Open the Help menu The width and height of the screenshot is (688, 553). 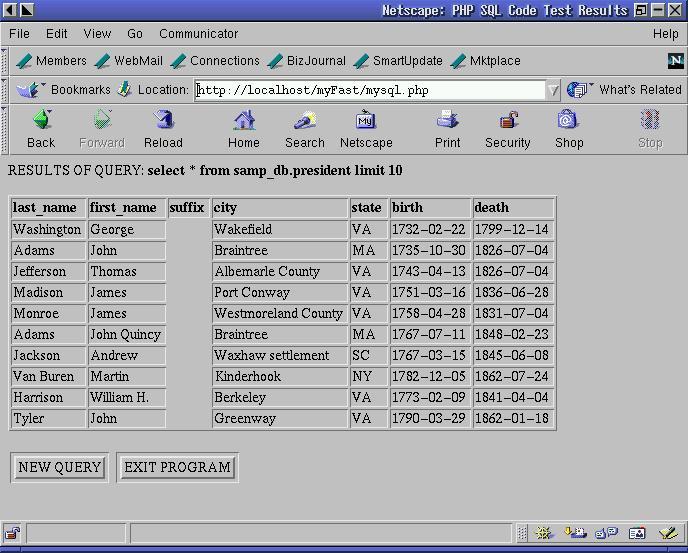pyautogui.click(x=665, y=33)
